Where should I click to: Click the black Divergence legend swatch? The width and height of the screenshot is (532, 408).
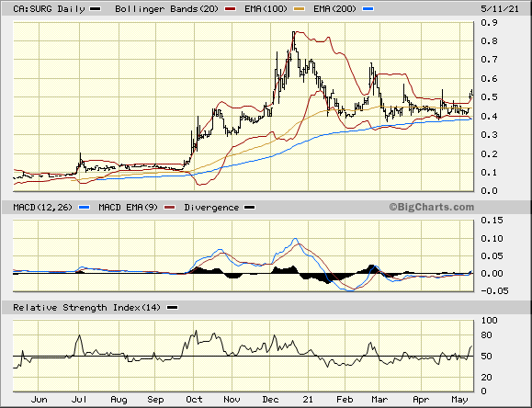[x=250, y=208]
